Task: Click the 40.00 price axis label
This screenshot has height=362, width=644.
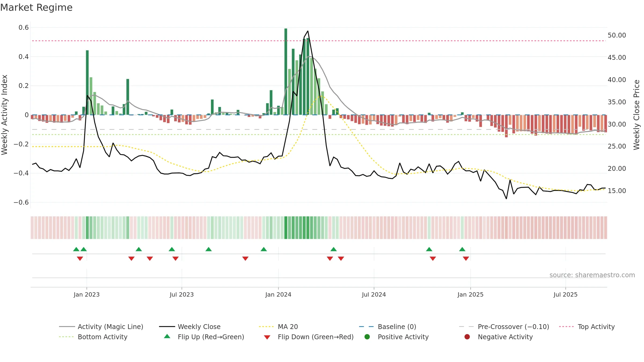Action: 617,80
